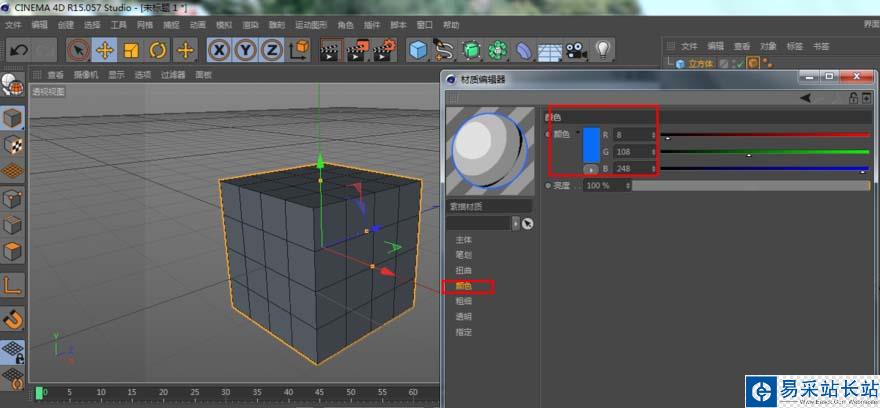Image resolution: width=880 pixels, height=408 pixels.
Task: Open the render to picture viewer icon
Action: click(358, 50)
